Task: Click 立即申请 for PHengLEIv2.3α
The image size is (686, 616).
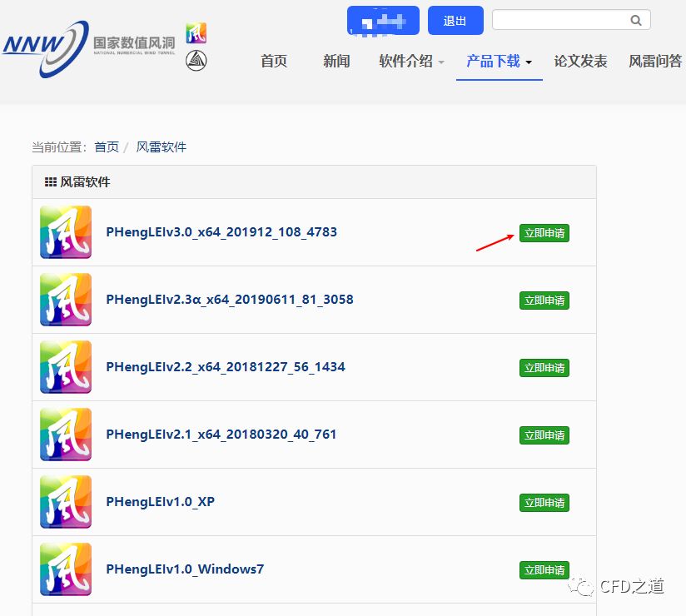Action: tap(544, 301)
